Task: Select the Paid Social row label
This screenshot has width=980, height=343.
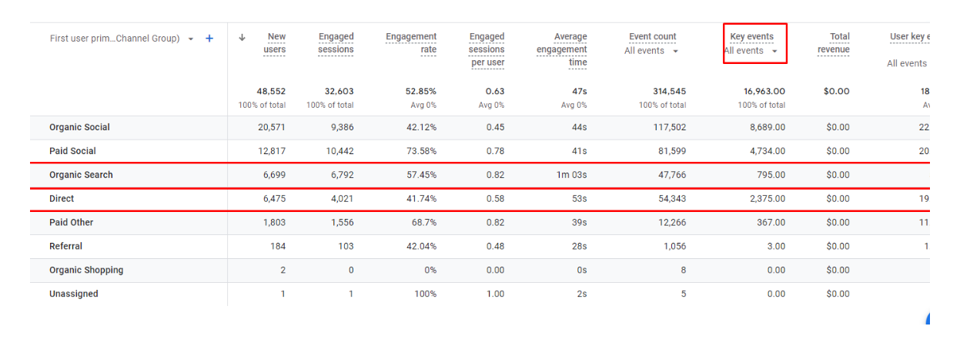Action: coord(72,151)
